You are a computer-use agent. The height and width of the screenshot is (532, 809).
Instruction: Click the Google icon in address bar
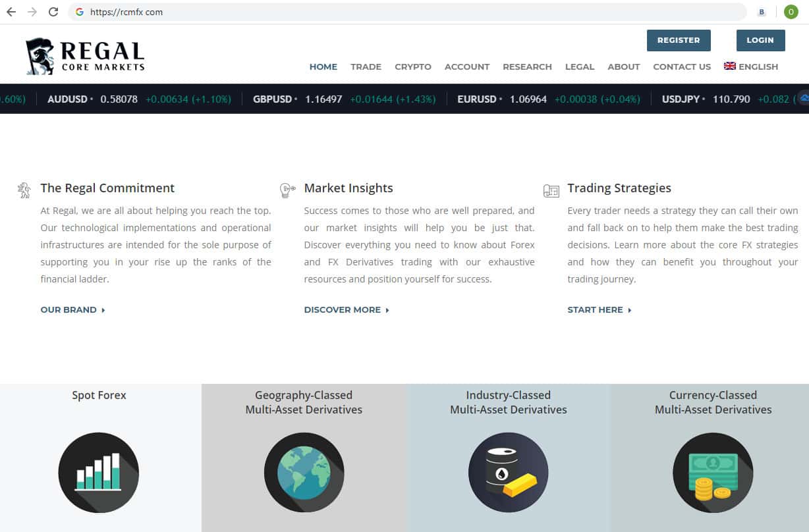(80, 12)
